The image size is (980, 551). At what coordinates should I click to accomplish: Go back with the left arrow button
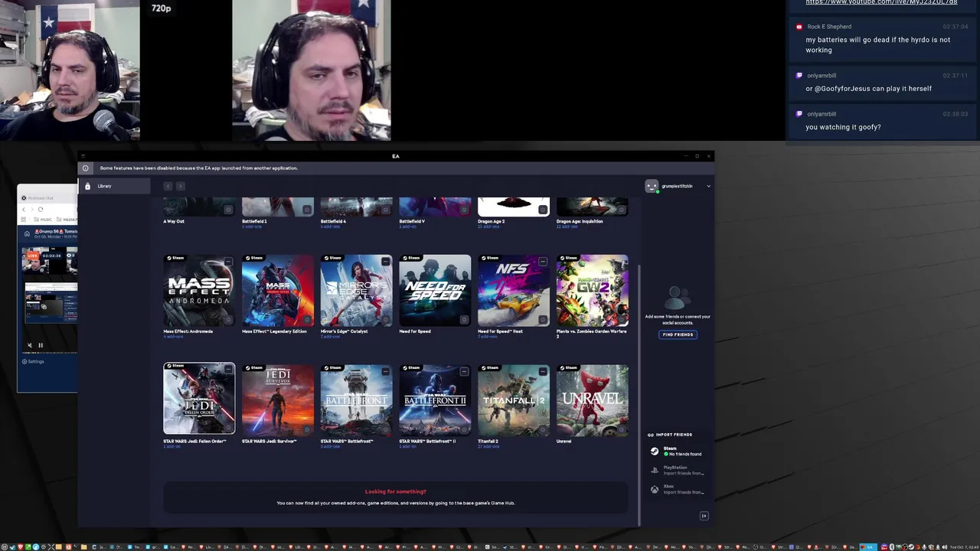pos(168,186)
